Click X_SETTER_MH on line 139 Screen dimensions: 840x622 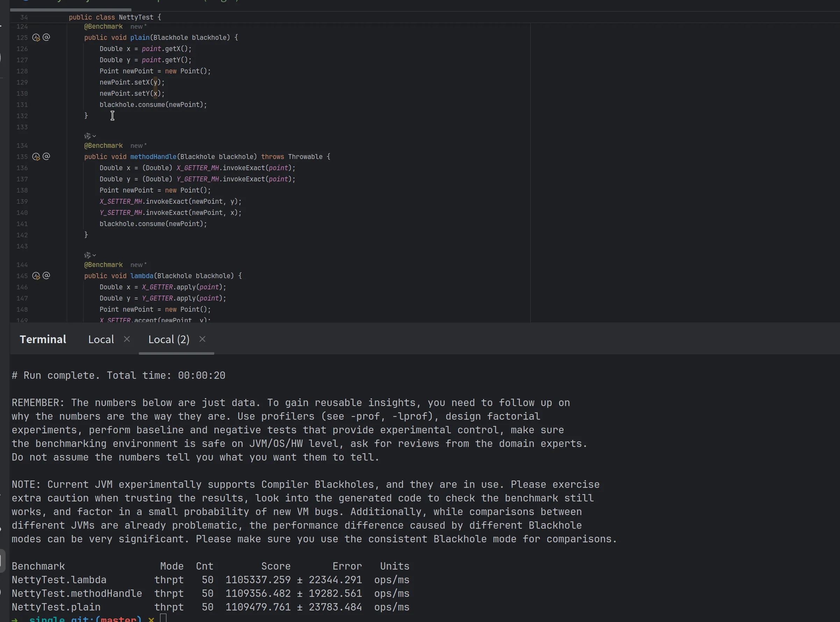(x=121, y=201)
